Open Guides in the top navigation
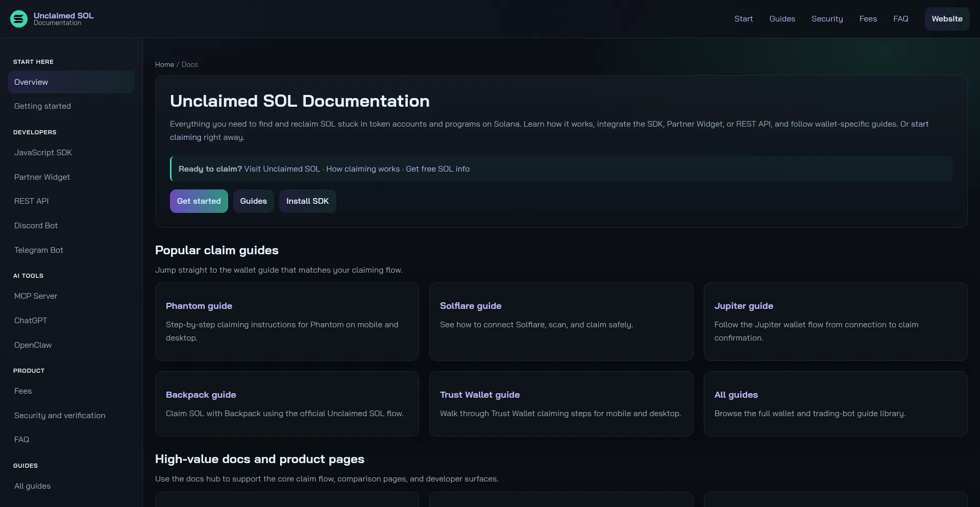This screenshot has height=507, width=980. coord(782,19)
